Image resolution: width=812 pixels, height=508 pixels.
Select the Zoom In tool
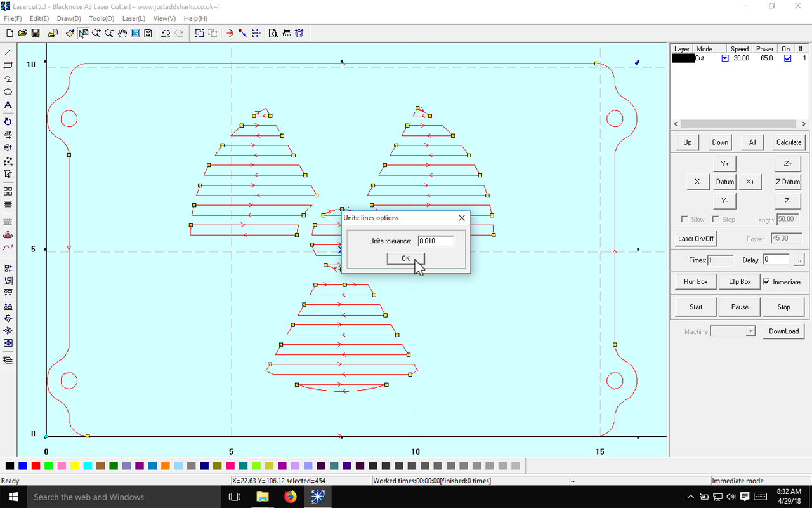(x=96, y=33)
